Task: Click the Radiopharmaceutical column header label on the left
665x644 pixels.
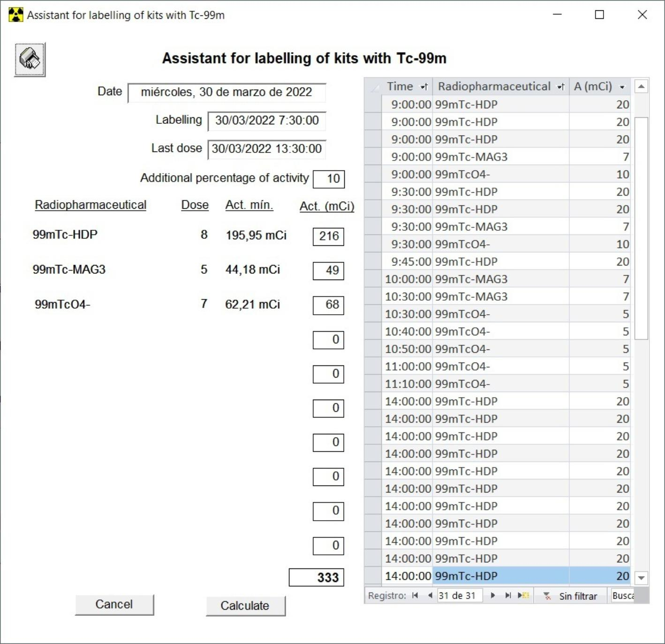Action: 91,205
